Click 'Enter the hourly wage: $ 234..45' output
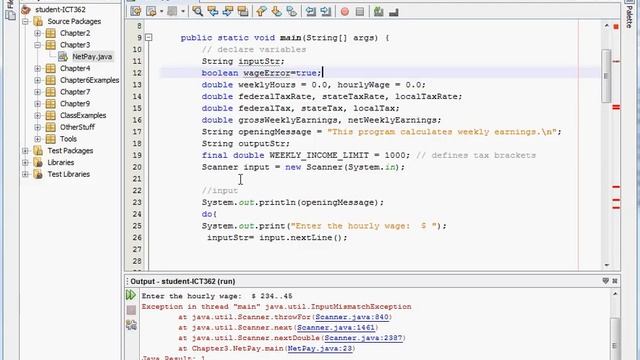The height and width of the screenshot is (360, 640). [x=217, y=296]
